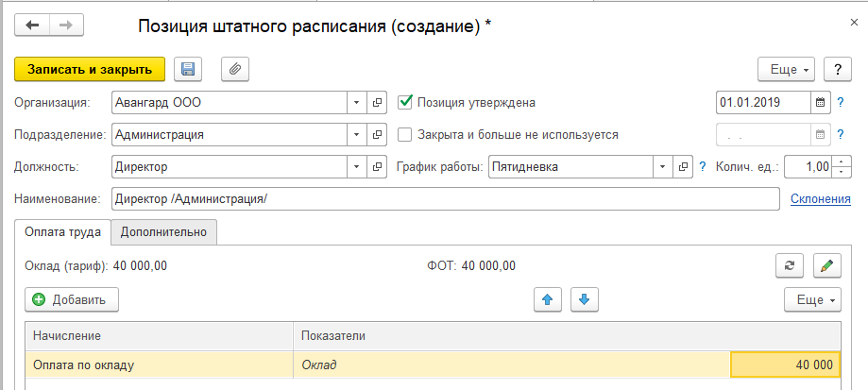Click the green pencil edit icon
The height and width of the screenshot is (390, 868).
click(826, 265)
